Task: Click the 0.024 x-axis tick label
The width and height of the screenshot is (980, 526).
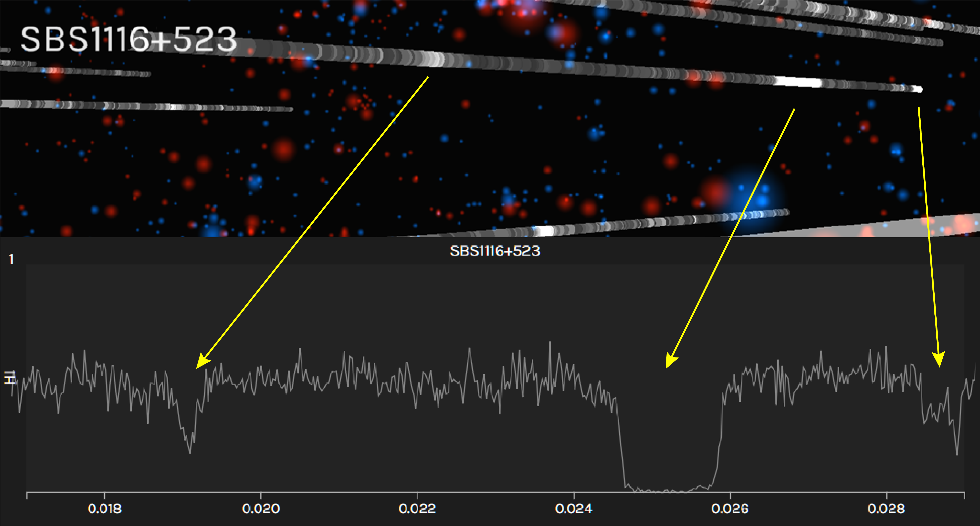Action: coord(573,508)
